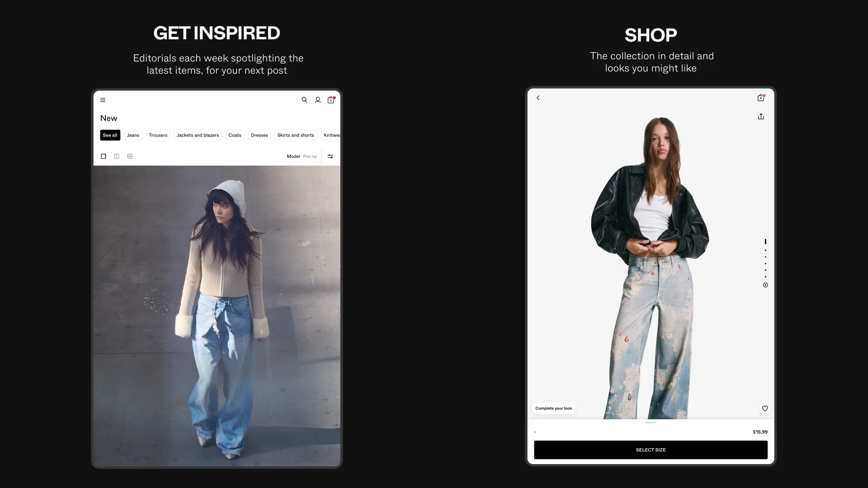This screenshot has width=868, height=488.
Task: Open the shopping bag in New page
Action: [331, 100]
